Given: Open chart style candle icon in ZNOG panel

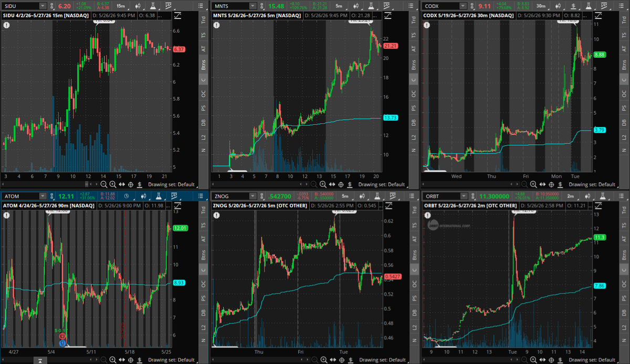Looking at the screenshot, I should (x=362, y=196).
